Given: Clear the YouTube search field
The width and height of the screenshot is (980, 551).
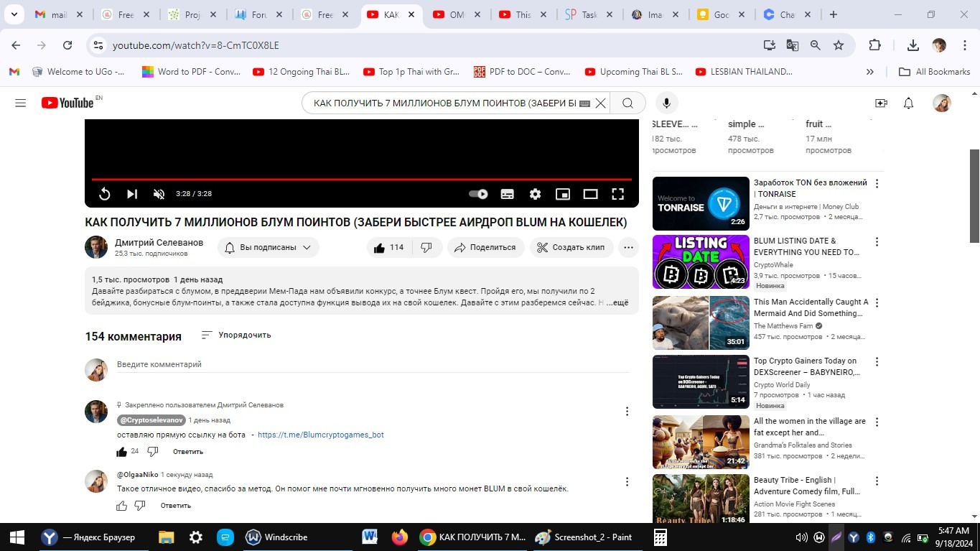Looking at the screenshot, I should coord(600,103).
